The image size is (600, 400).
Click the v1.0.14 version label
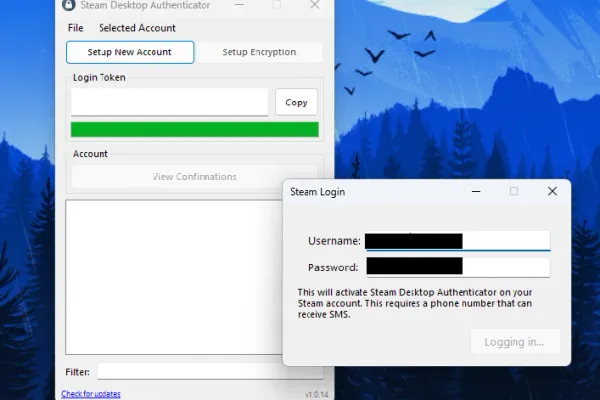pos(316,395)
